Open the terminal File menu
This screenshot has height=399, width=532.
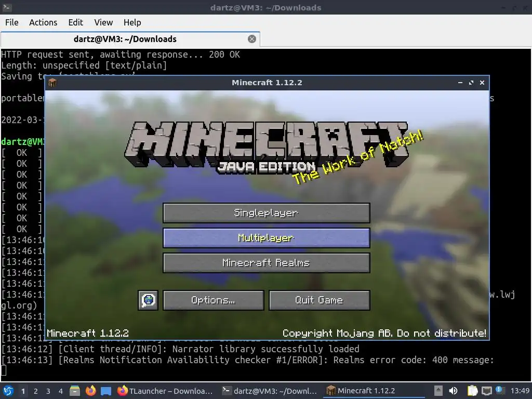[12, 22]
